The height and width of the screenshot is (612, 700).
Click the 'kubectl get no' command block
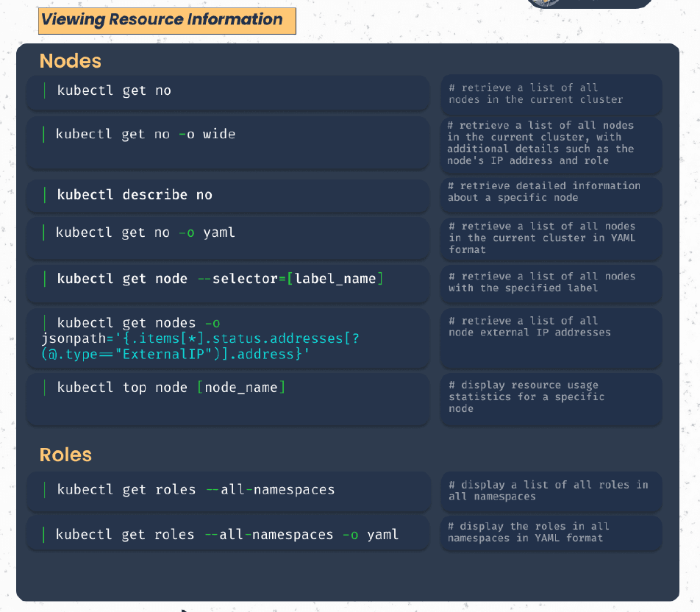click(x=114, y=91)
